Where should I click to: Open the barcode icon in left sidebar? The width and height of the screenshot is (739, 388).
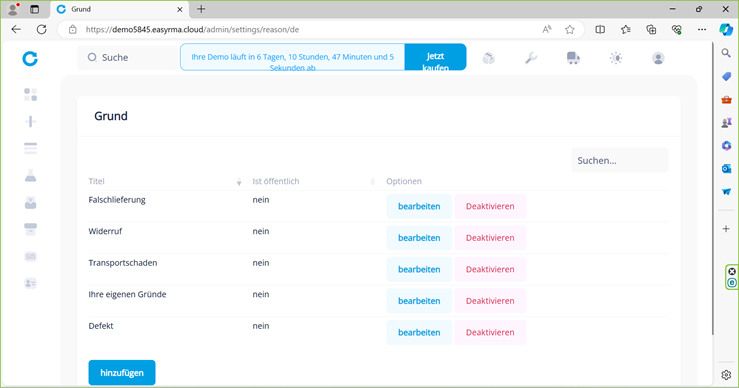[x=31, y=256]
